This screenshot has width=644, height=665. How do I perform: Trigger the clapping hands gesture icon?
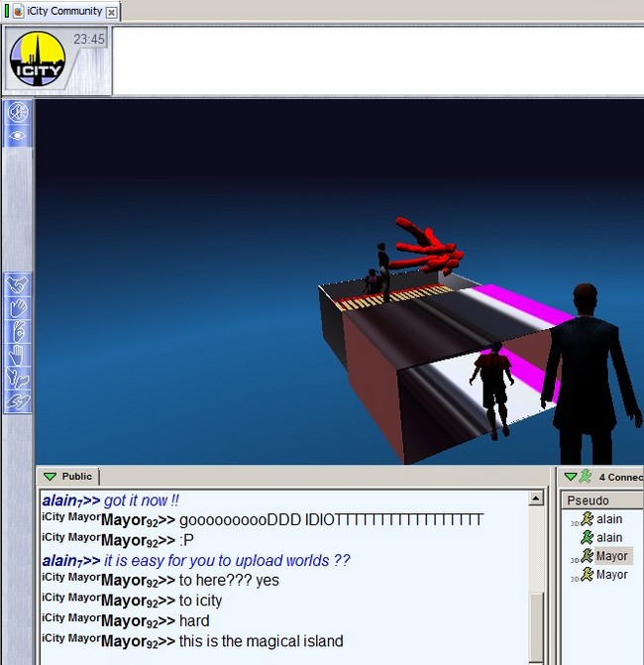point(18,401)
